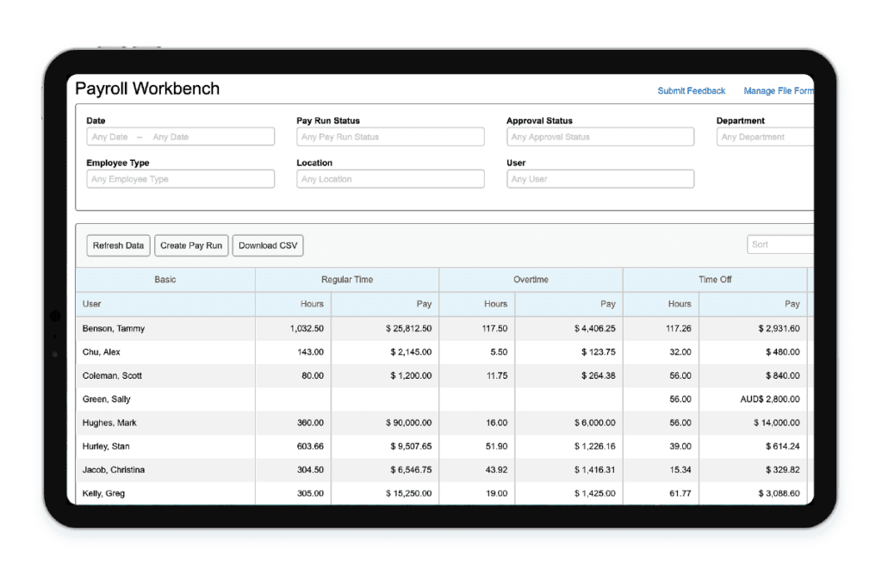Open the User filter dropdown

point(599,178)
